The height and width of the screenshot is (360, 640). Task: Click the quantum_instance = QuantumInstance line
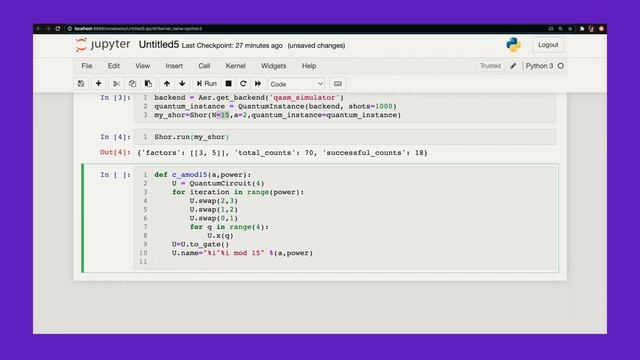click(x=276, y=106)
